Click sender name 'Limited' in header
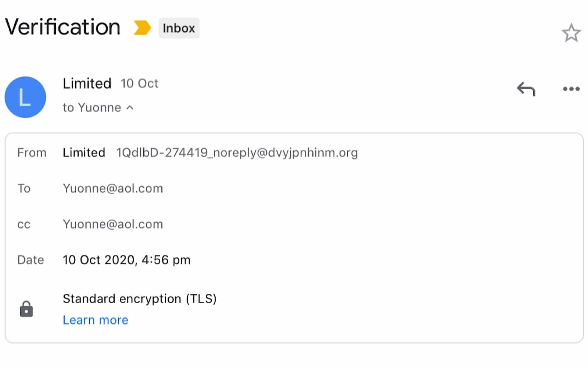The width and height of the screenshot is (588, 368). (87, 84)
